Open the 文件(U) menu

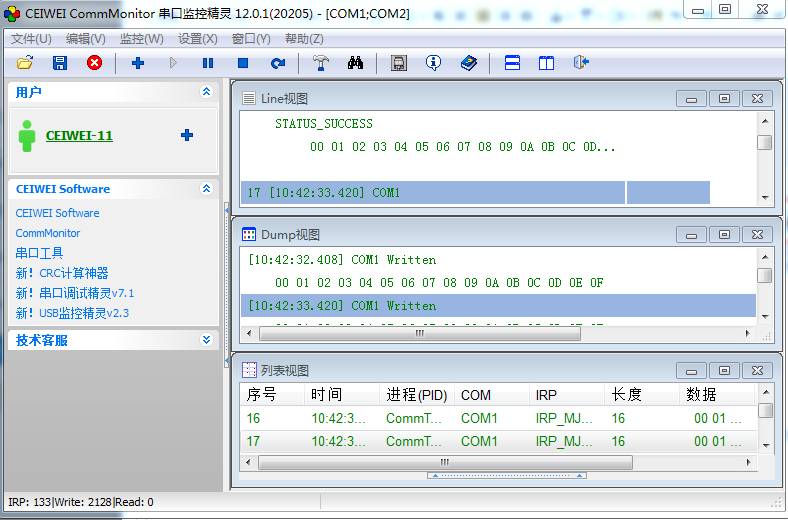[x=31, y=39]
